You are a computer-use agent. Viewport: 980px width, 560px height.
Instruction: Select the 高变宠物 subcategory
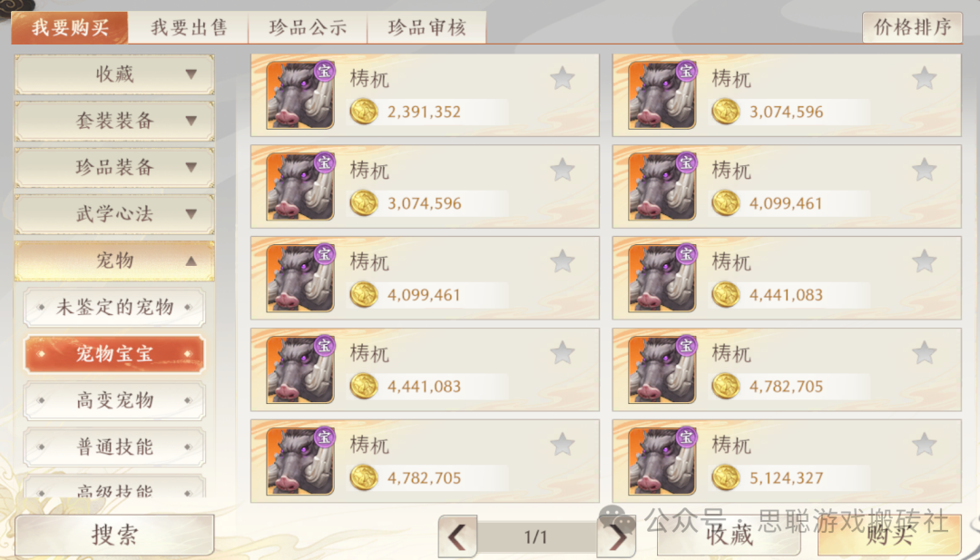114,400
